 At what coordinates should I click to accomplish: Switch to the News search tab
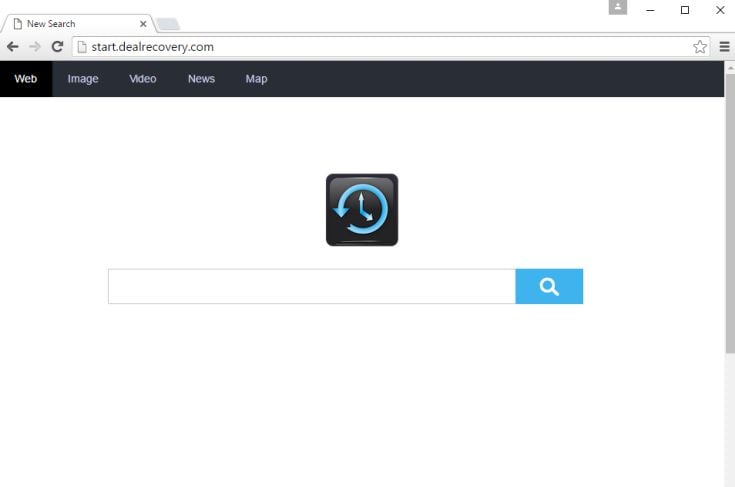201,79
